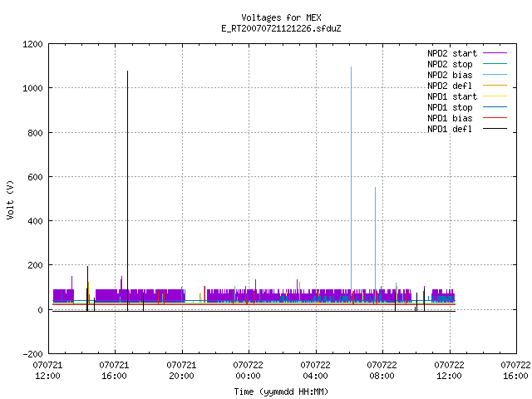Click the 600 y-axis tick label
The image size is (532, 399).
point(35,177)
